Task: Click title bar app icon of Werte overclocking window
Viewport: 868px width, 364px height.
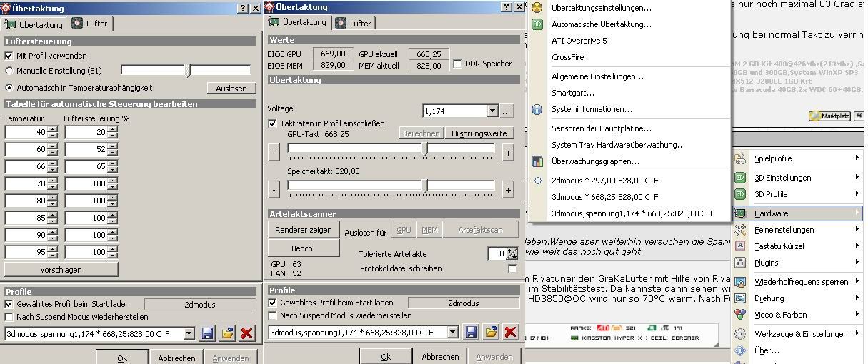Action: [270, 7]
